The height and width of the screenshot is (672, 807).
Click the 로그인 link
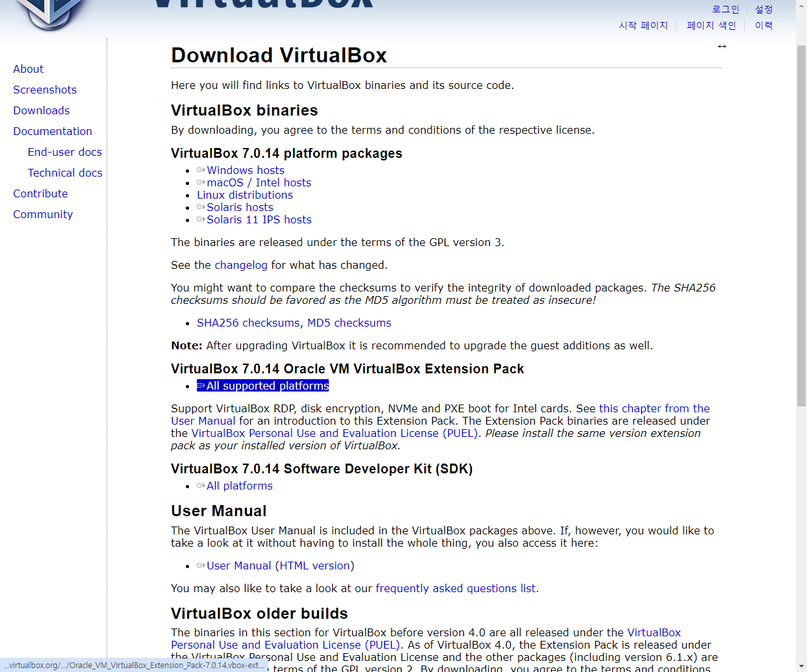click(726, 9)
